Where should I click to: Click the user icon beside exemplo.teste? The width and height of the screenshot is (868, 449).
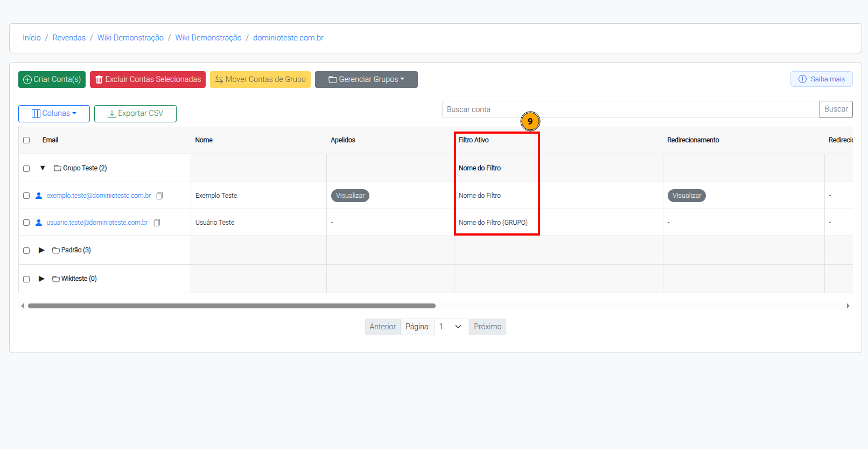(39, 196)
